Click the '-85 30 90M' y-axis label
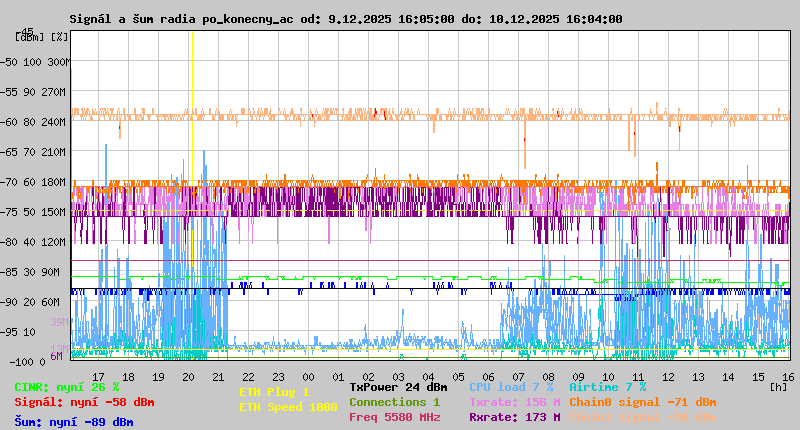Viewport: 800px width, 430px height. pyautogui.click(x=30, y=272)
